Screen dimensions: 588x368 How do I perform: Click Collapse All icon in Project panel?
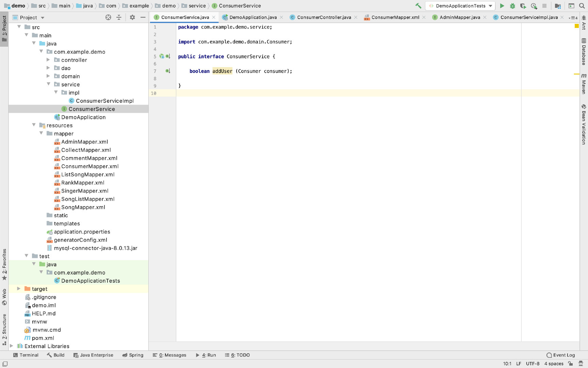119,17
